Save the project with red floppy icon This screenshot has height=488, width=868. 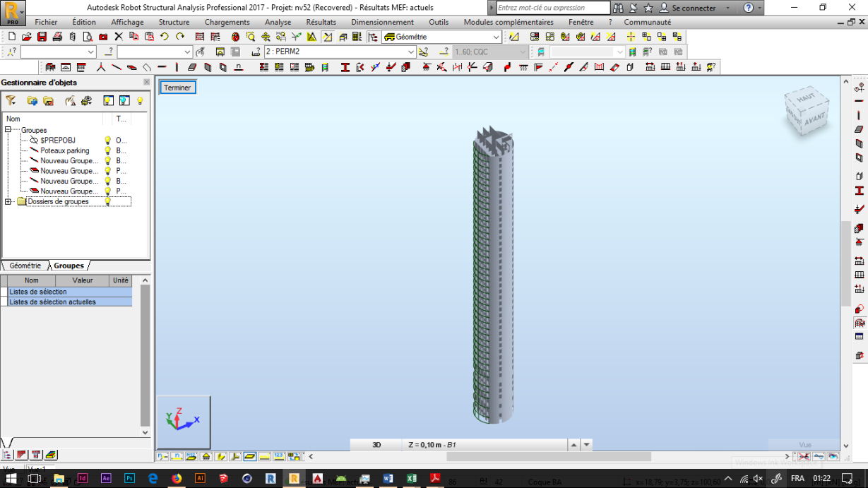[x=42, y=37]
